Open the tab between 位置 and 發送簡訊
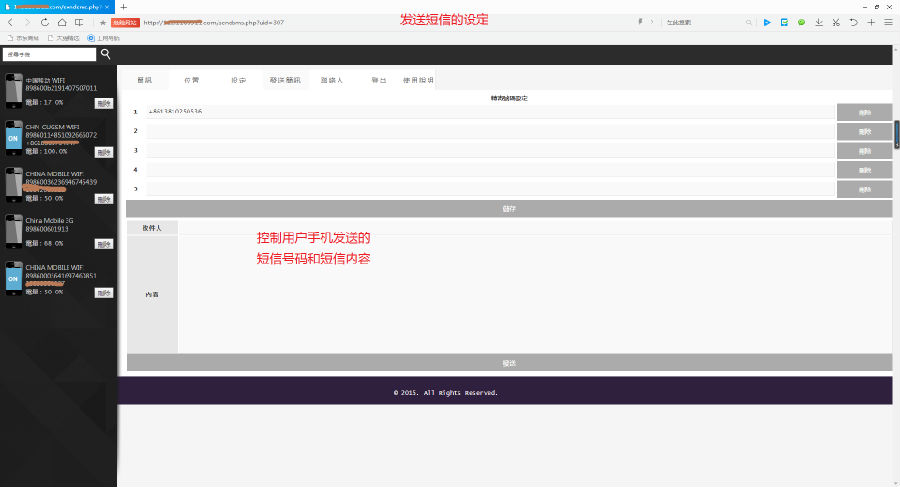This screenshot has width=900, height=487. point(239,80)
